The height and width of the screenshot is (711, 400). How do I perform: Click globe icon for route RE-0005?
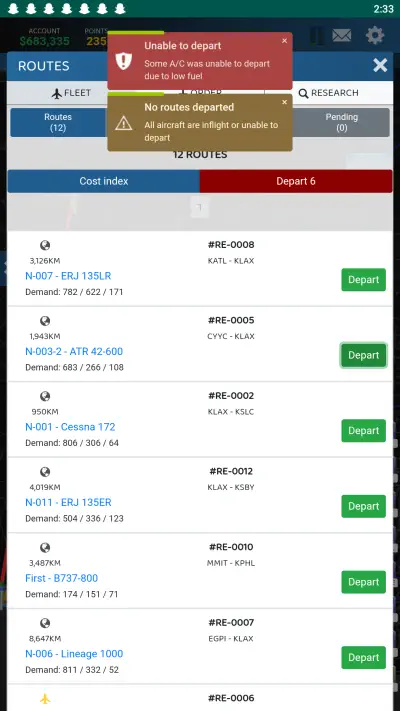45,321
